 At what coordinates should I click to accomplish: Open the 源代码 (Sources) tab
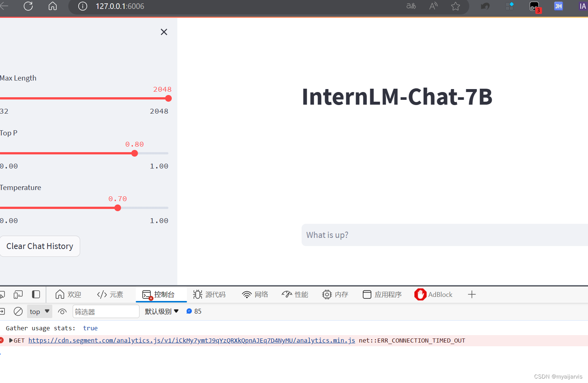[x=210, y=295]
